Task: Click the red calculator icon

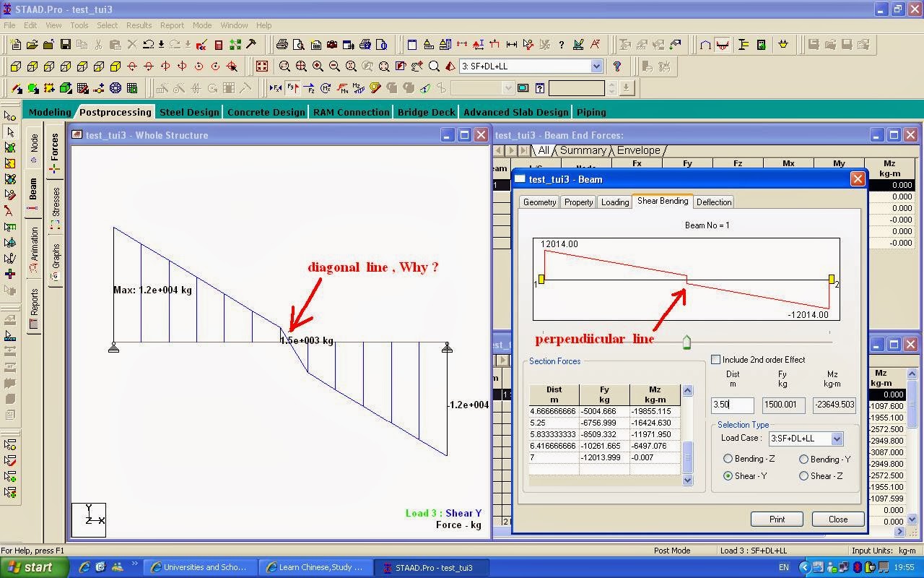Action: (x=218, y=45)
